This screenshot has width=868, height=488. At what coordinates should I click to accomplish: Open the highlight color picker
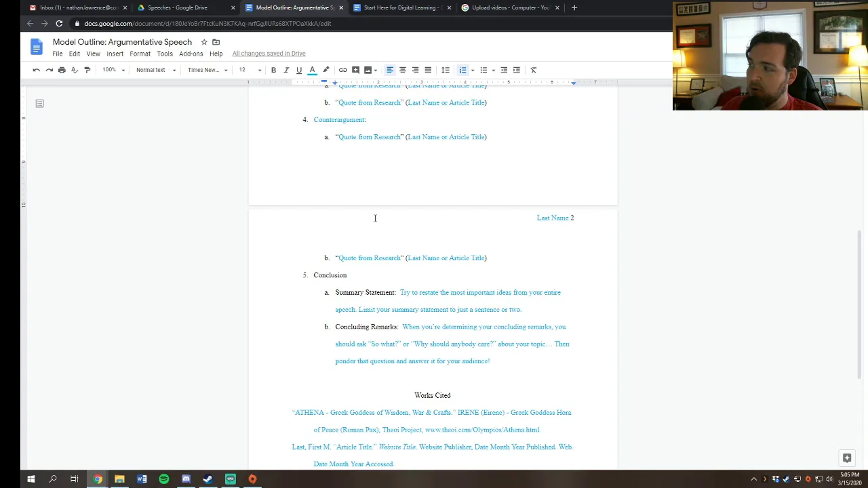click(x=325, y=70)
